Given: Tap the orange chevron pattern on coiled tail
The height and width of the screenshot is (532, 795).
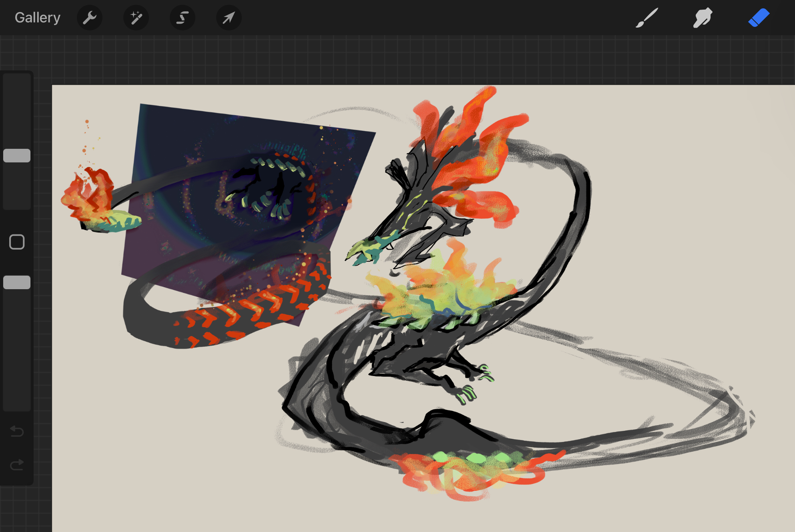Looking at the screenshot, I should pos(256,310).
